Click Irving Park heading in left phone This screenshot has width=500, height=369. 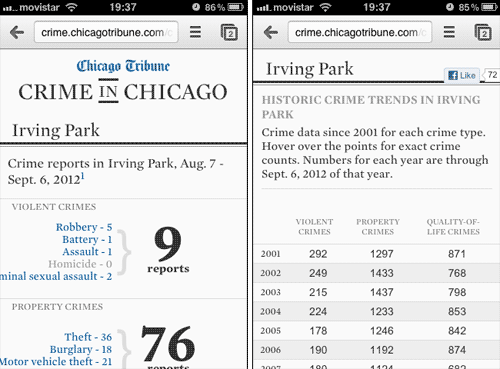tap(56, 130)
